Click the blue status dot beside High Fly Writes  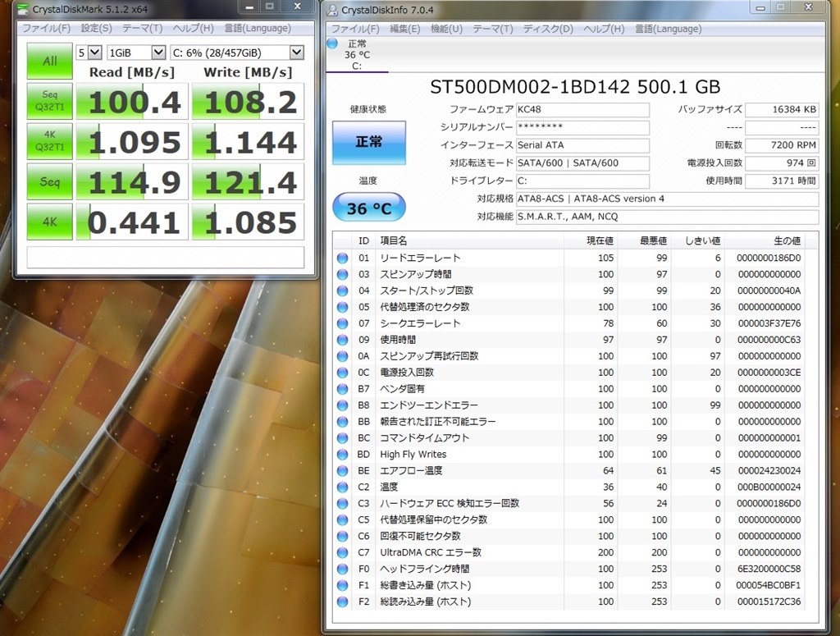[342, 454]
